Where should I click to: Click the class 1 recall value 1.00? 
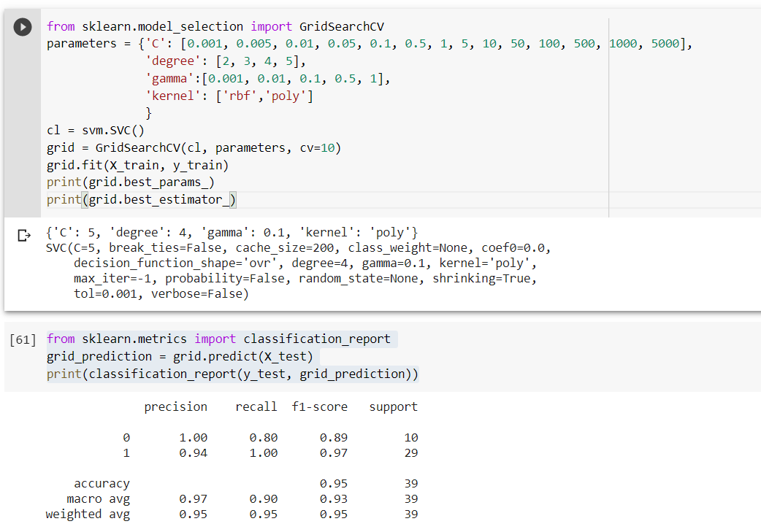pos(264,453)
